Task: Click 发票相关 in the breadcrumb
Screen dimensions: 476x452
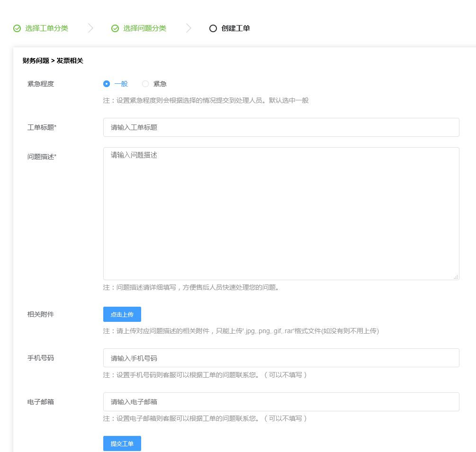Action: coord(70,61)
